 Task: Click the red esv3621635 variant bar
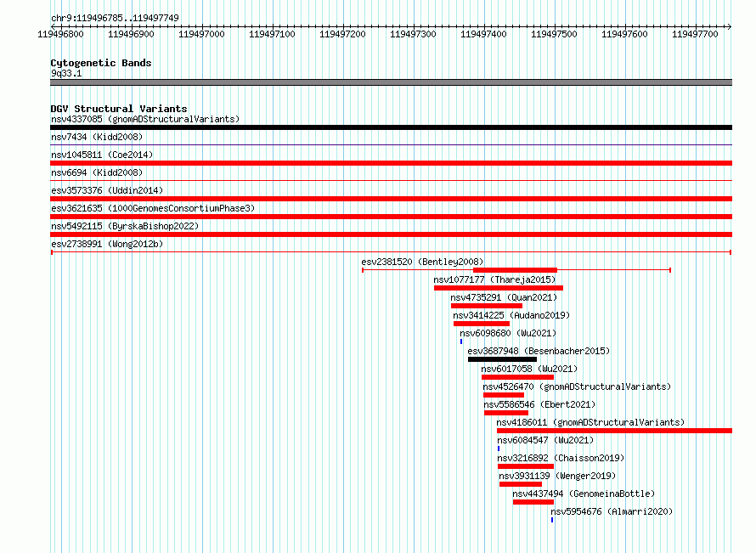(391, 217)
